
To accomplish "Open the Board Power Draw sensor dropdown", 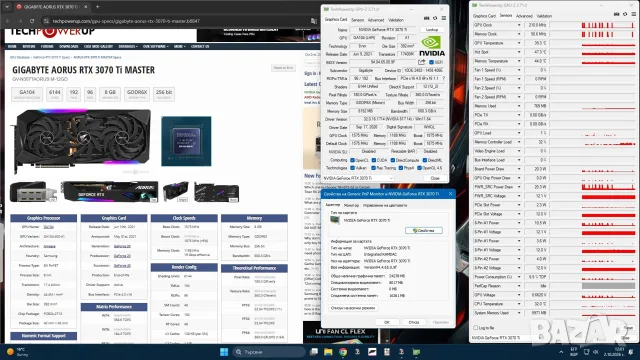I will coord(519,169).
